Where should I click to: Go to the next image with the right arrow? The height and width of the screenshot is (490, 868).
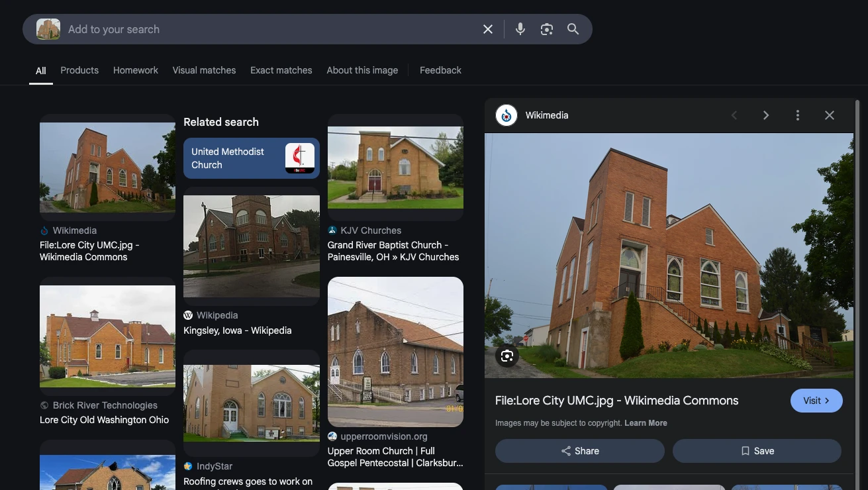click(x=765, y=115)
